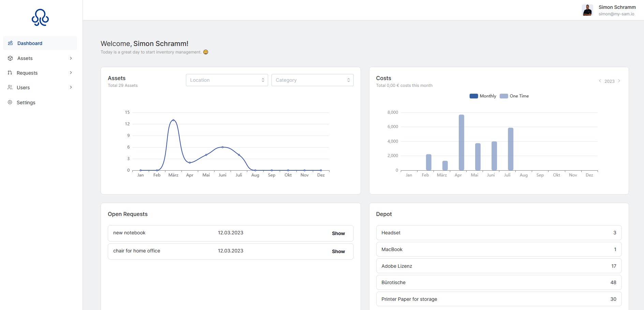644x310 pixels.
Task: Show the new notebook request
Action: [338, 233]
